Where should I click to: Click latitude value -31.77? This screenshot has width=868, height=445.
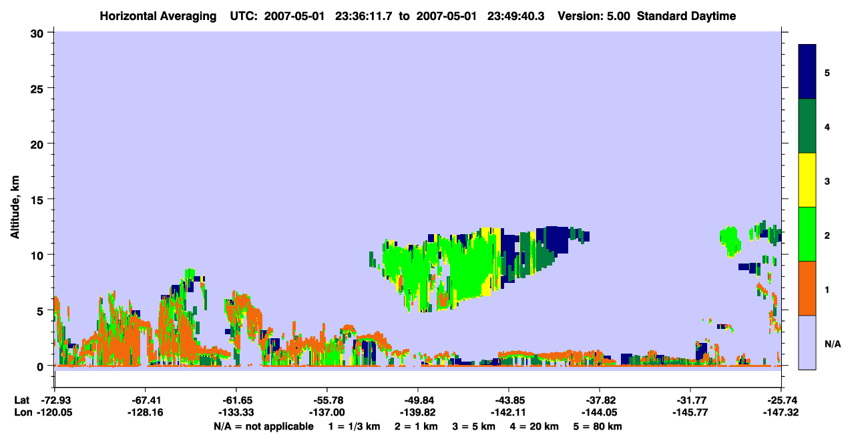pos(690,400)
